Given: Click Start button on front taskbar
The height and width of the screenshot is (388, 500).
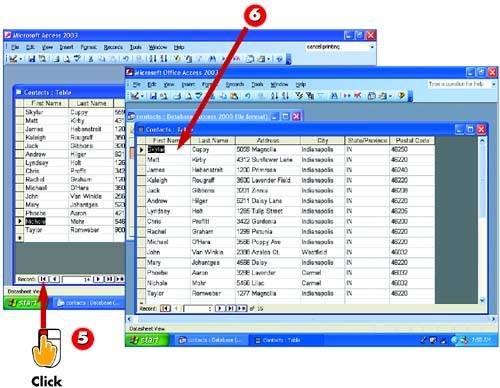Looking at the screenshot, I should [147, 340].
